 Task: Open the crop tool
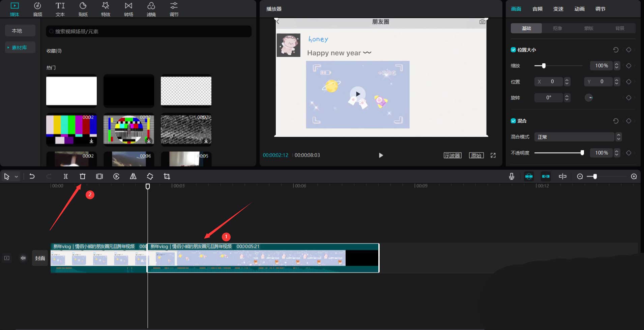point(167,176)
